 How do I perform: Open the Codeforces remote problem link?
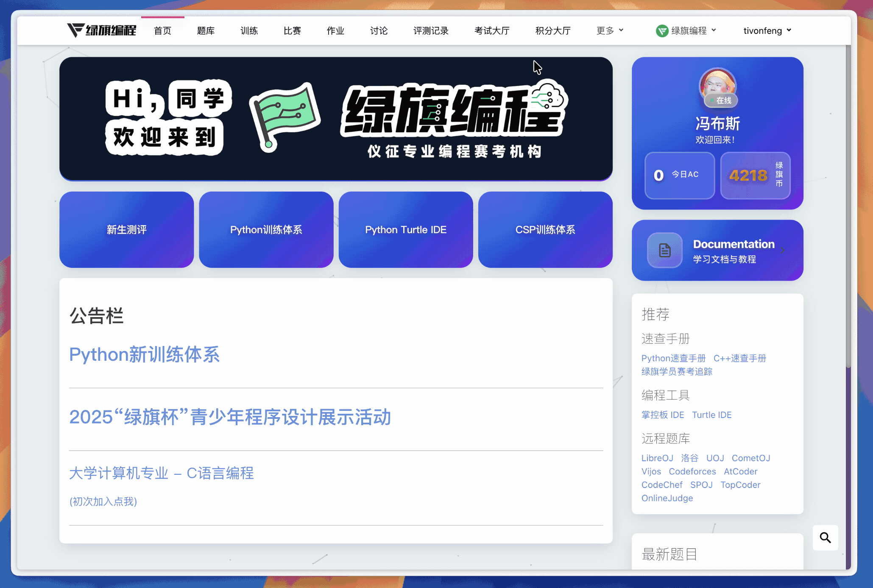[692, 471]
